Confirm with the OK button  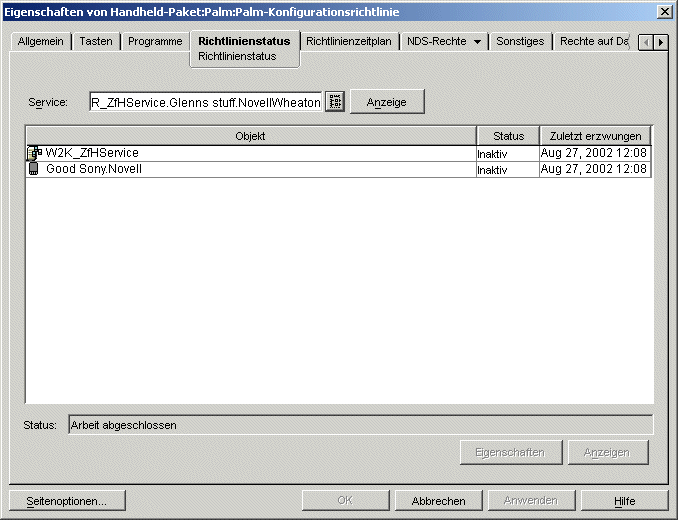point(345,501)
